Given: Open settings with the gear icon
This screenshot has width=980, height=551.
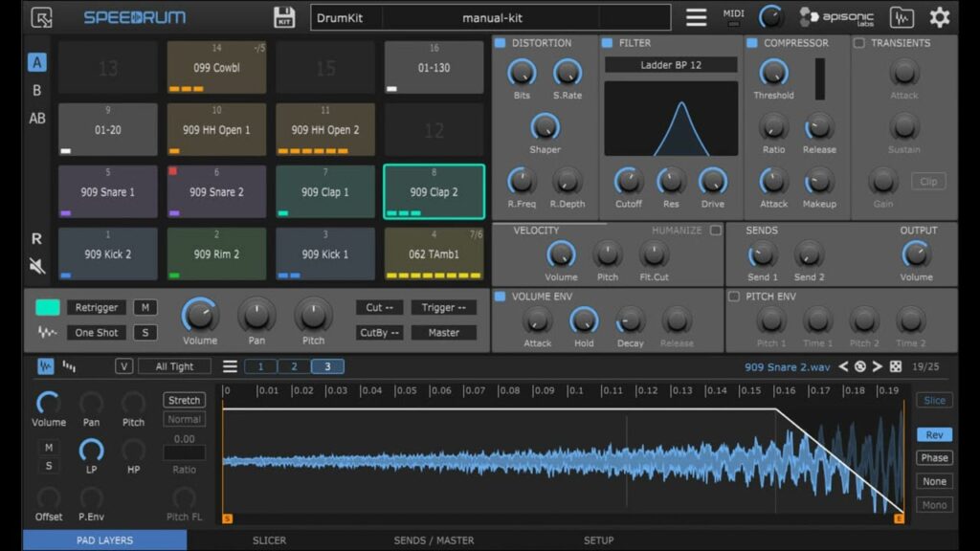Looking at the screenshot, I should coord(940,17).
